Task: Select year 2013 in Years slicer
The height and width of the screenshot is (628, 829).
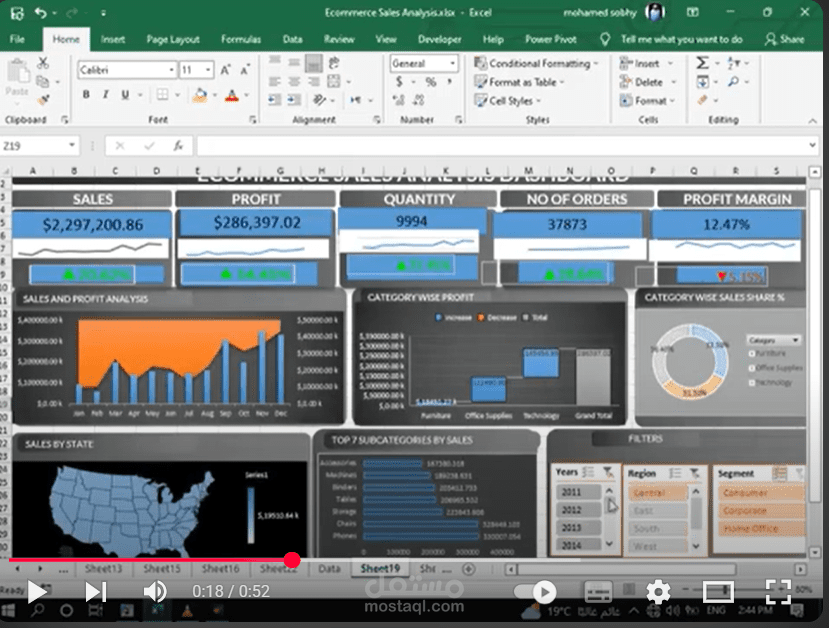Action: [x=578, y=528]
